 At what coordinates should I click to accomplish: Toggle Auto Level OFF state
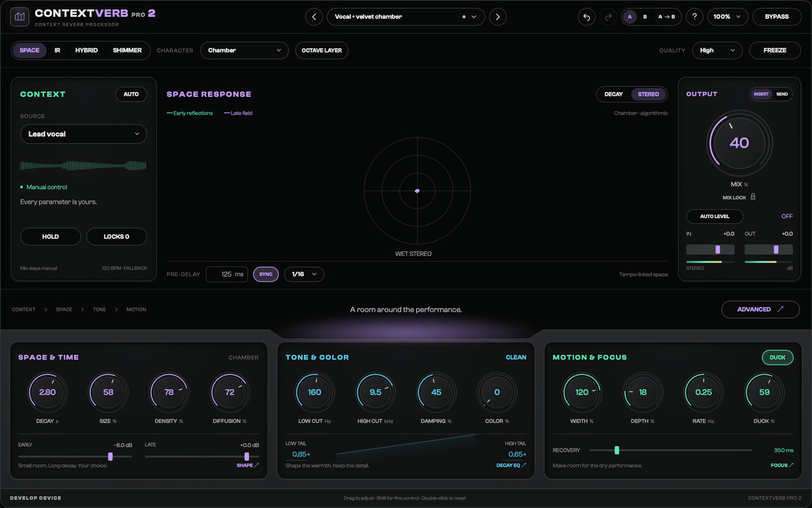coord(787,217)
